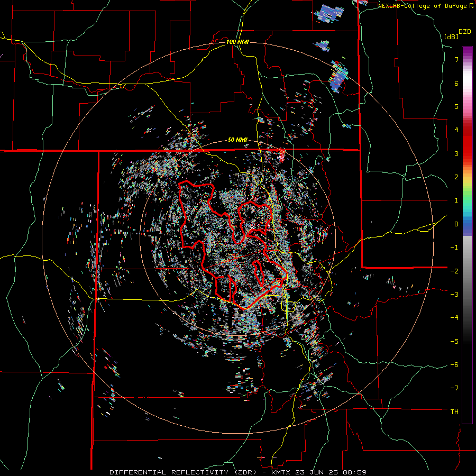Click the 1 value on color scale
476x476 pixels.
coord(456,200)
